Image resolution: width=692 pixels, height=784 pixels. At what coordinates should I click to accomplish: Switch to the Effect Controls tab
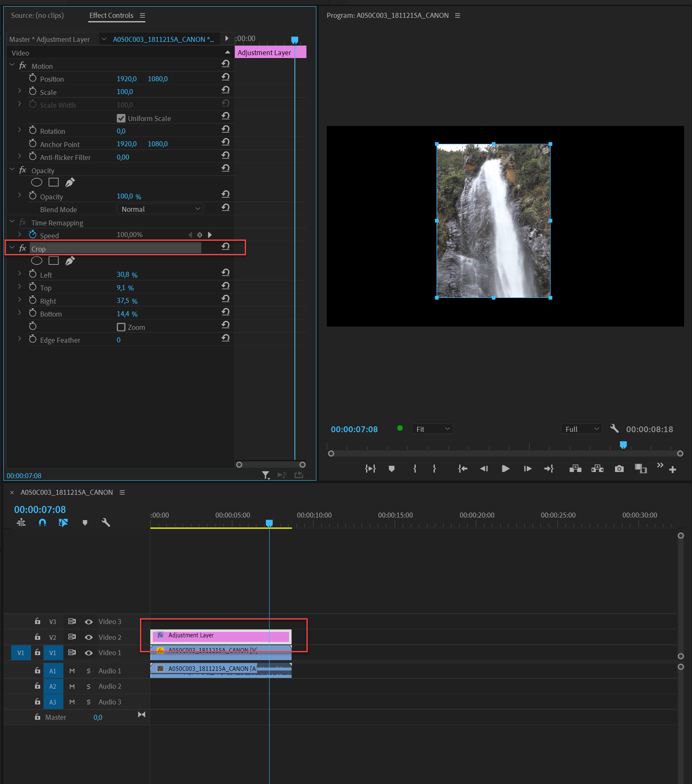[111, 15]
